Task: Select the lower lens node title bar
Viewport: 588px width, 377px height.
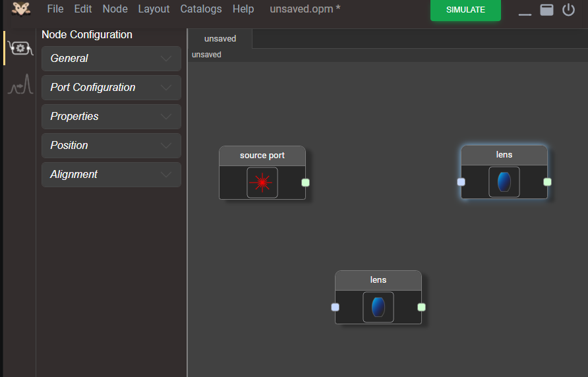Action: point(378,280)
